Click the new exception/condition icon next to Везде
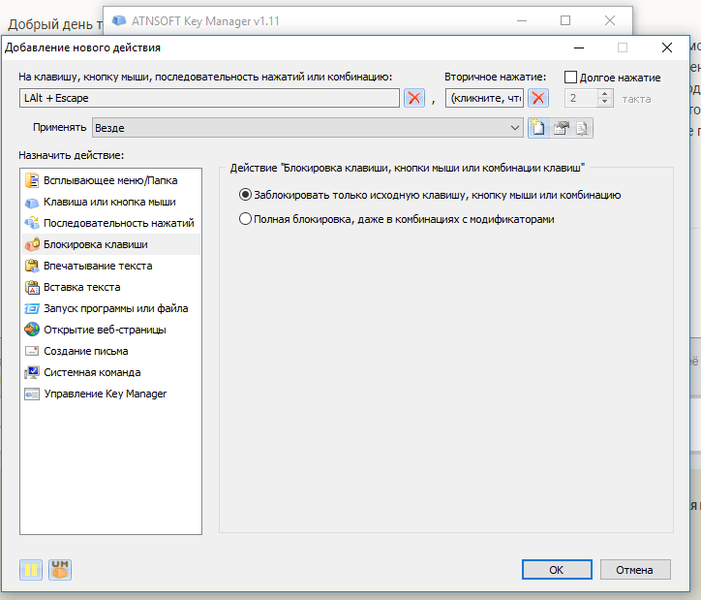The height and width of the screenshot is (600, 701). [538, 128]
